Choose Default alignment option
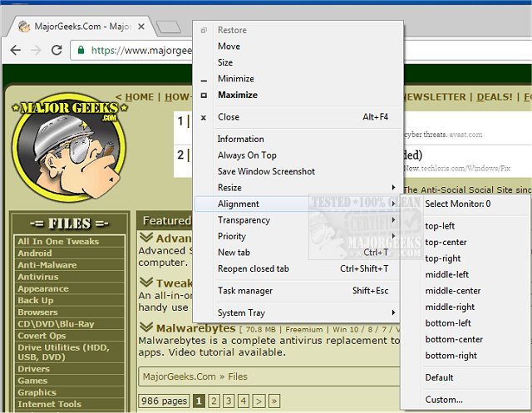Image resolution: width=532 pixels, height=413 pixels. [465, 377]
